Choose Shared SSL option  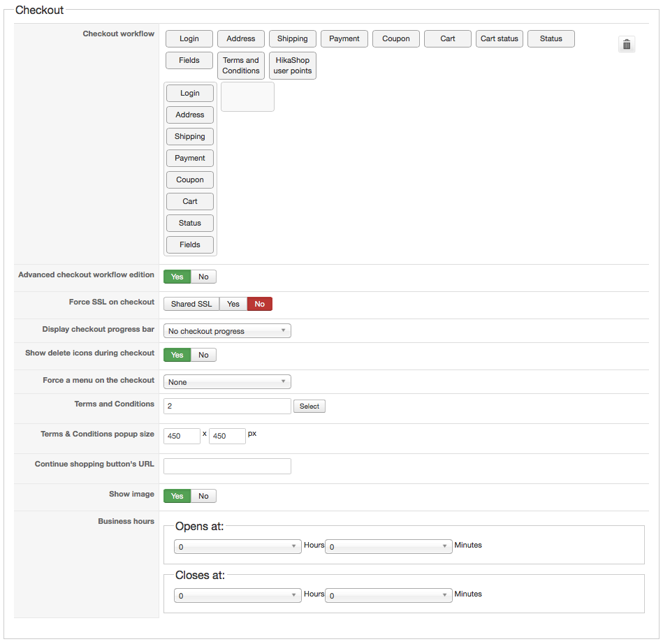tap(191, 304)
